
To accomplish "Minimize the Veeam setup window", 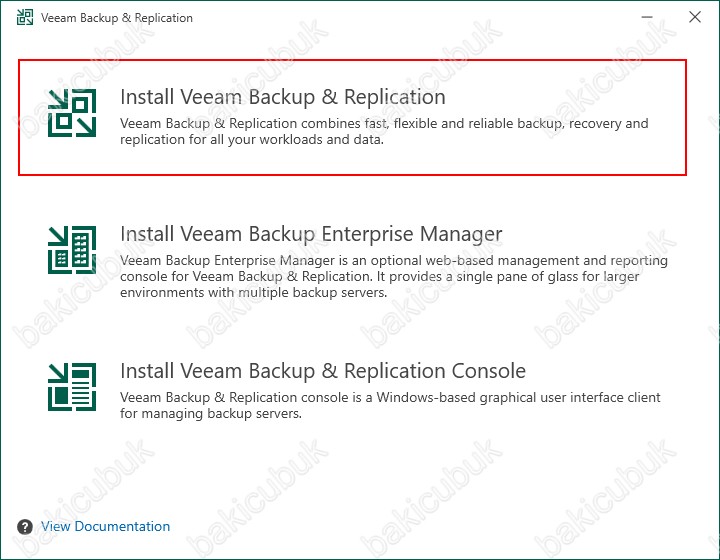I will pyautogui.click(x=647, y=17).
